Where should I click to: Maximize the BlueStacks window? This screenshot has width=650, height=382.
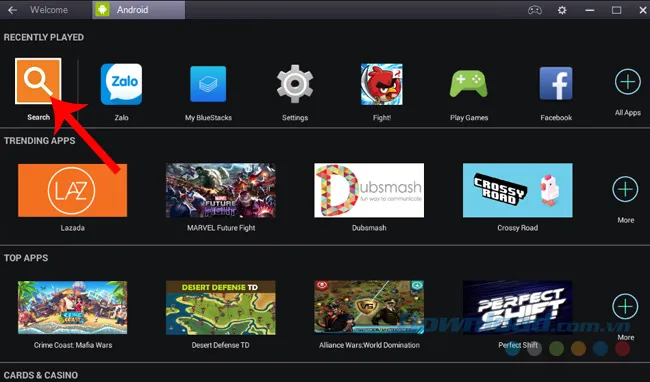616,10
